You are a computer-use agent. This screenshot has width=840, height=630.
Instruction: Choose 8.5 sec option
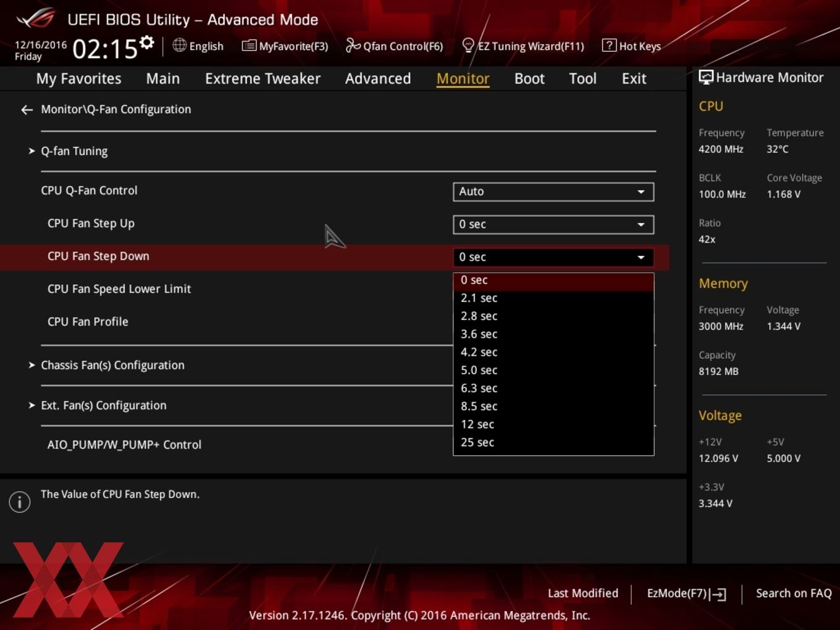pyautogui.click(x=553, y=406)
